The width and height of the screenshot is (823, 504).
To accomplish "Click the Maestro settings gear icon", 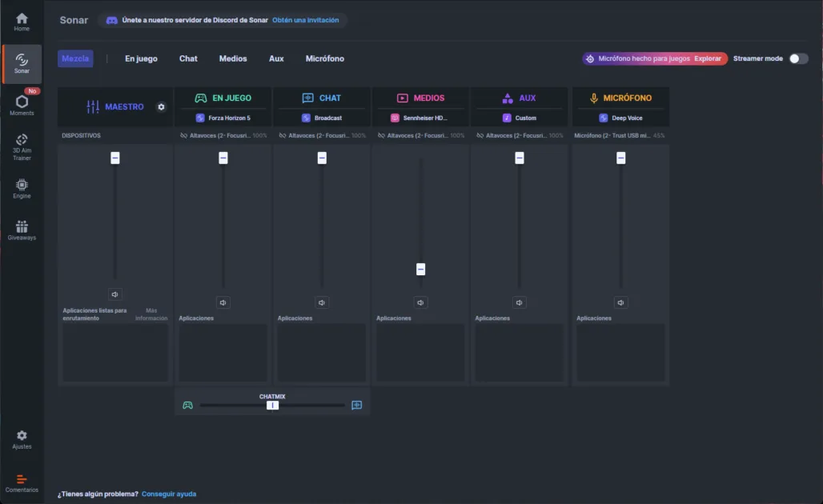I will [161, 106].
